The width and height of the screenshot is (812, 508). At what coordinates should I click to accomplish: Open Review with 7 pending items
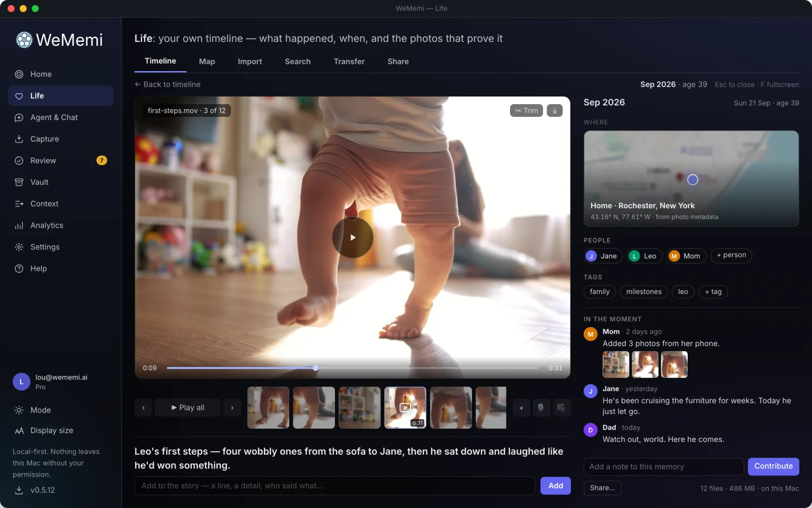pos(60,161)
